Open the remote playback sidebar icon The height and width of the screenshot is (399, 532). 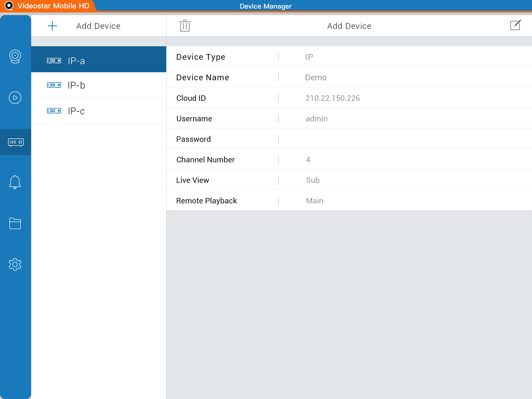point(15,98)
